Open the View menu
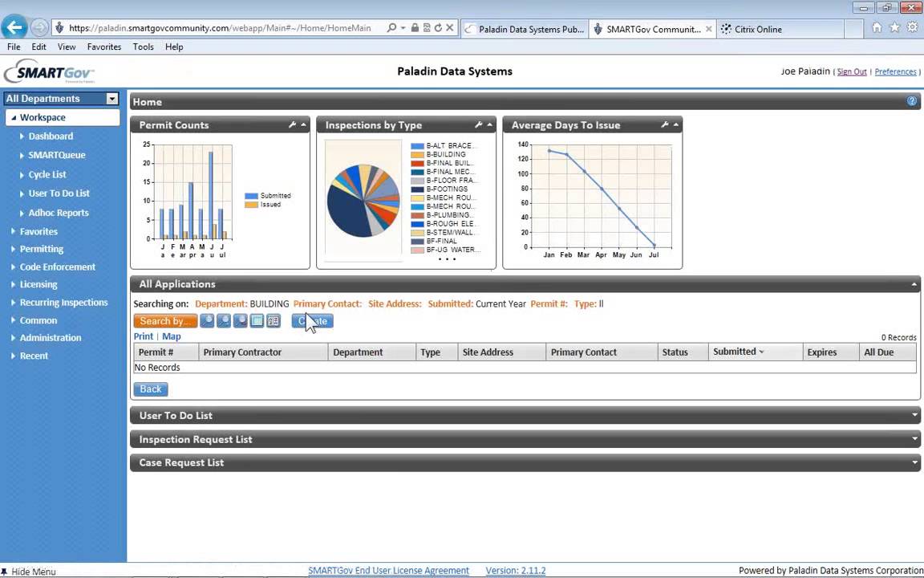The height and width of the screenshot is (578, 924). pos(67,47)
